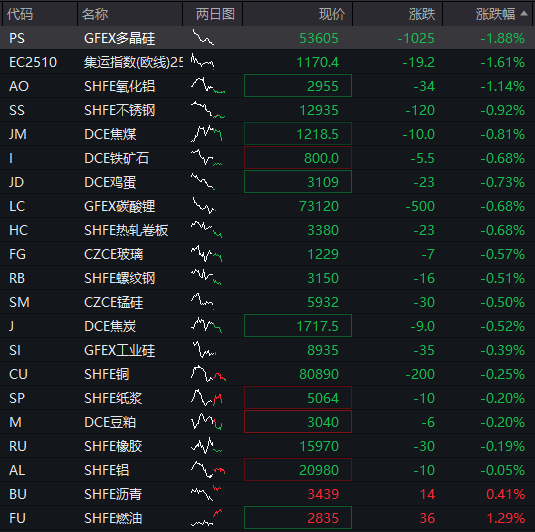Click the -19.2 change for EC2510
The image size is (535, 532).
[x=418, y=62]
